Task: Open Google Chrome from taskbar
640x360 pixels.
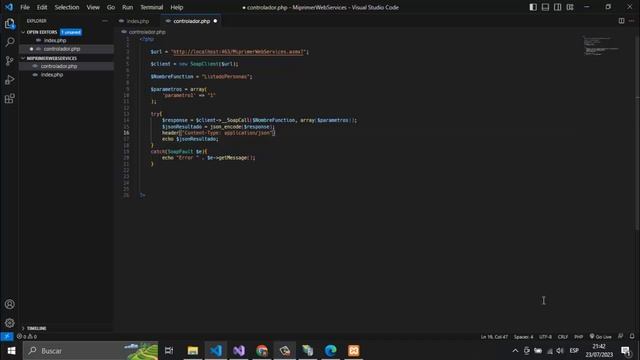Action: click(262, 351)
